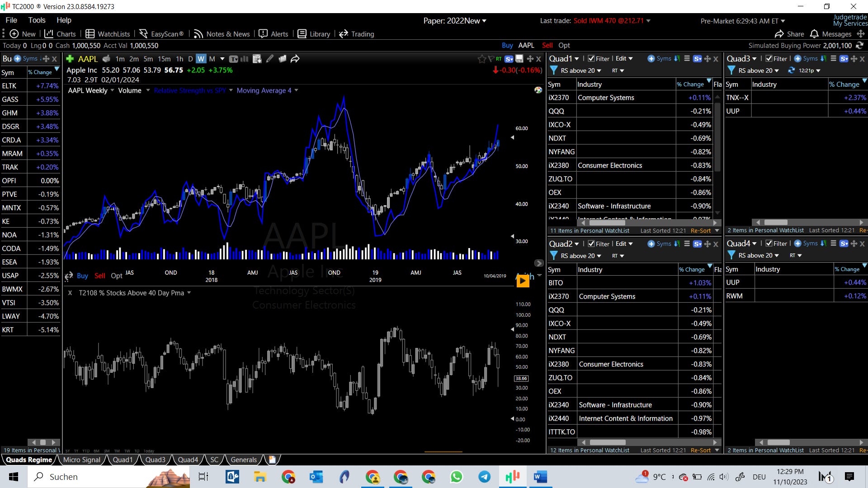This screenshot has height=488, width=868.
Task: Open the Tools menu
Action: tap(37, 20)
